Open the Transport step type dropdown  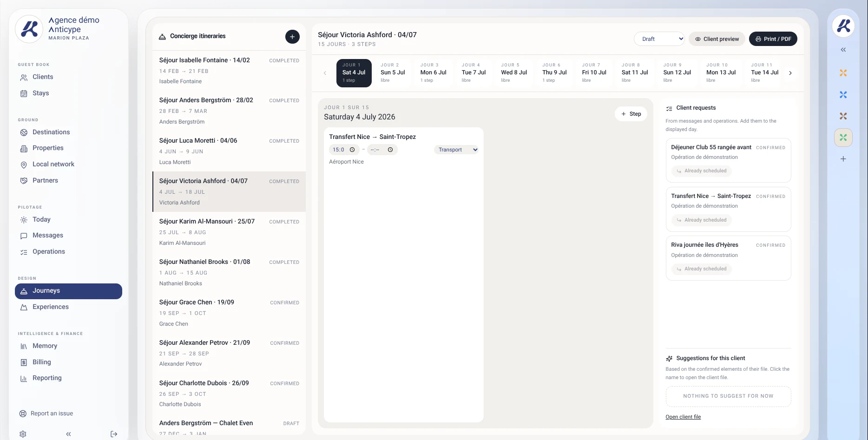456,150
